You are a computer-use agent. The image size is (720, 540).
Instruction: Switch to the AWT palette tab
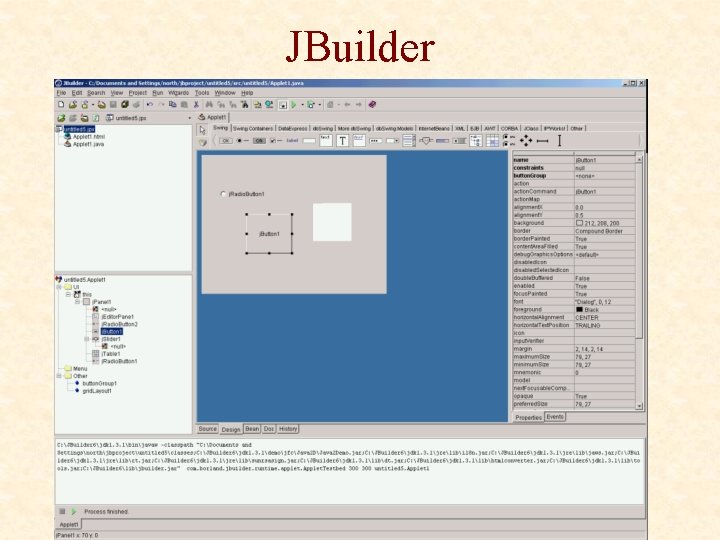tap(490, 129)
